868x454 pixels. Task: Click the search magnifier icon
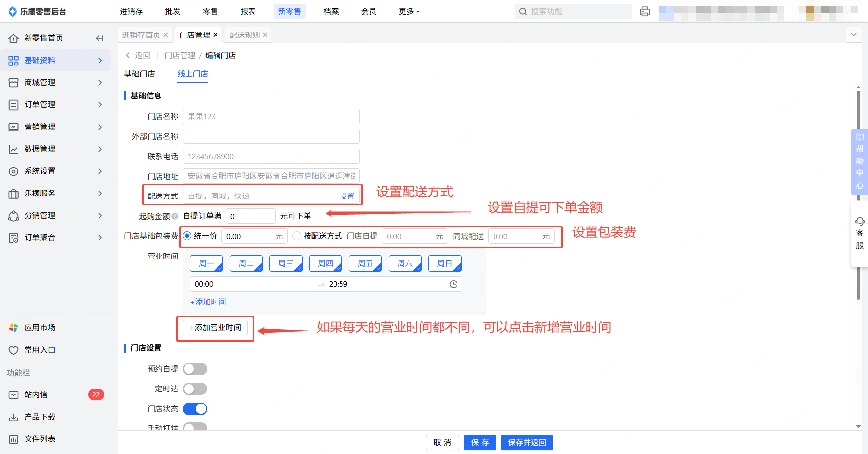523,11
